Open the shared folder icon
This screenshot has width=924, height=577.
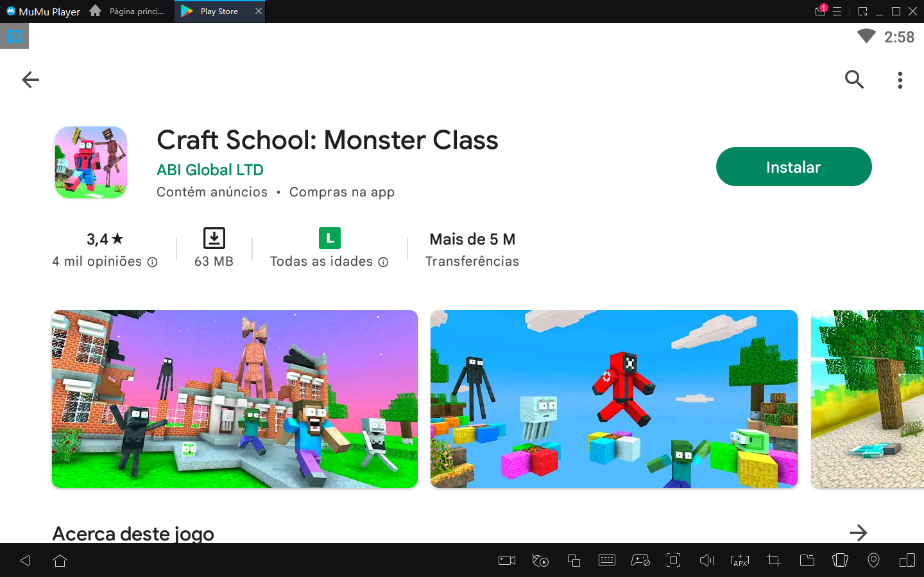point(807,560)
